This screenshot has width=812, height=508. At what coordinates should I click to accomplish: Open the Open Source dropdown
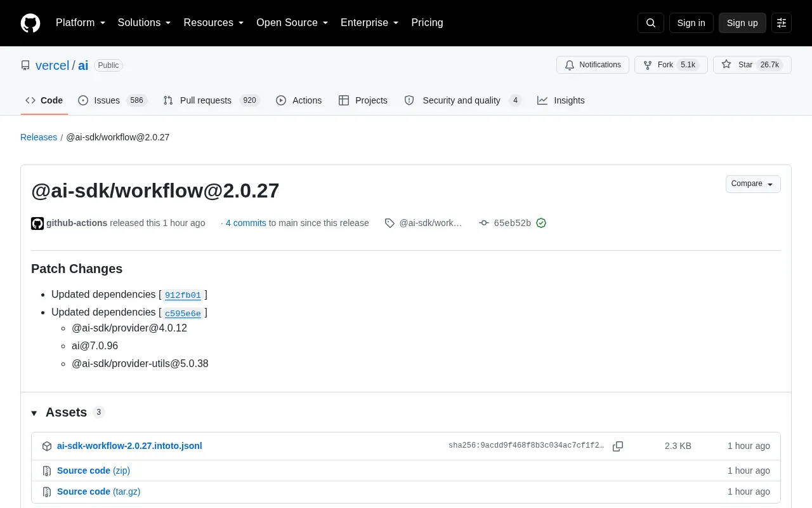pos(292,23)
